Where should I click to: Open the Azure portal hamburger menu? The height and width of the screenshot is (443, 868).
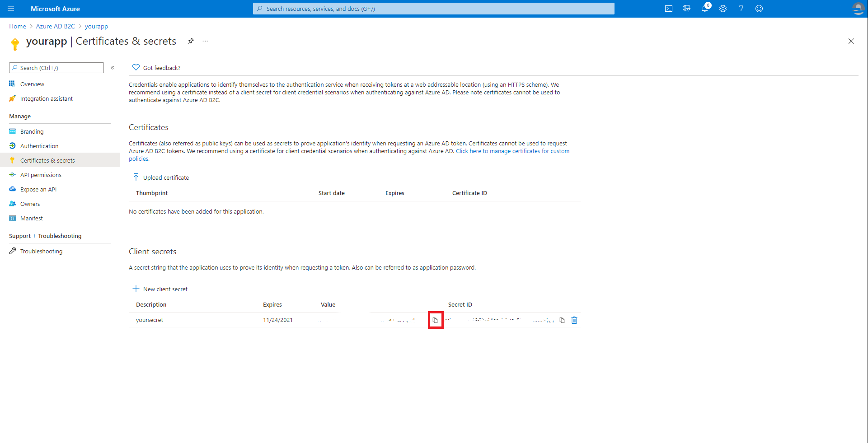[11, 9]
